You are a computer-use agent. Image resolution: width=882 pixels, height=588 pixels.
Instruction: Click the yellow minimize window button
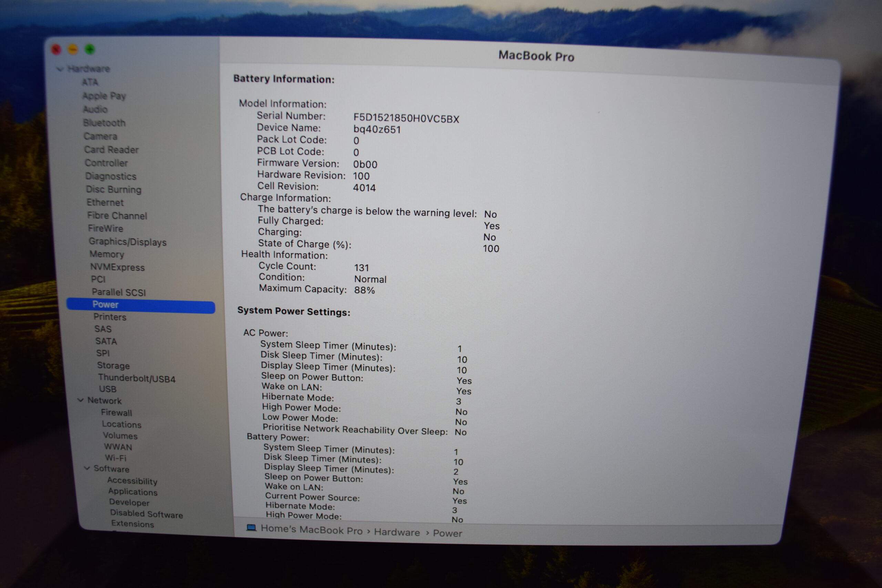tap(73, 49)
